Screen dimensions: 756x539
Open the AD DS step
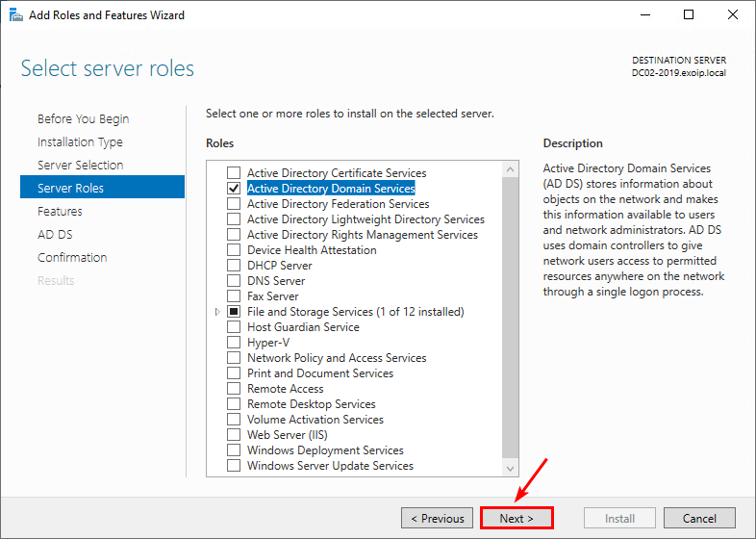click(55, 235)
